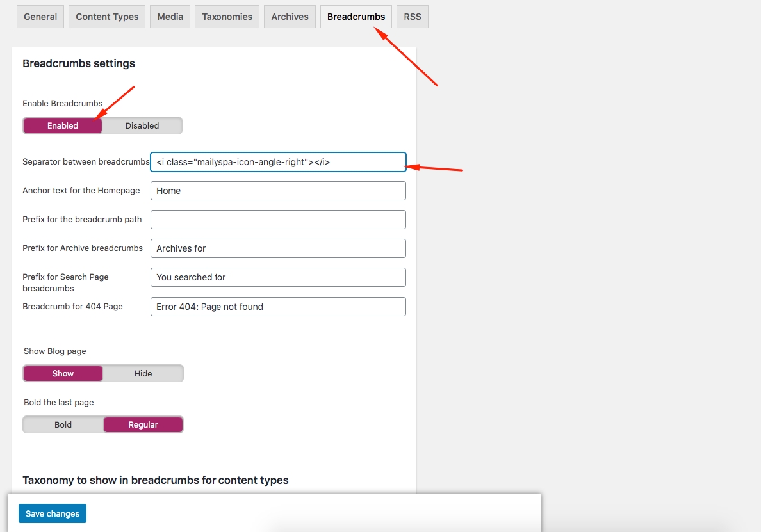Screen dimensions: 761x532
Task: Choose Show for Show Blog page
Action: click(x=63, y=373)
